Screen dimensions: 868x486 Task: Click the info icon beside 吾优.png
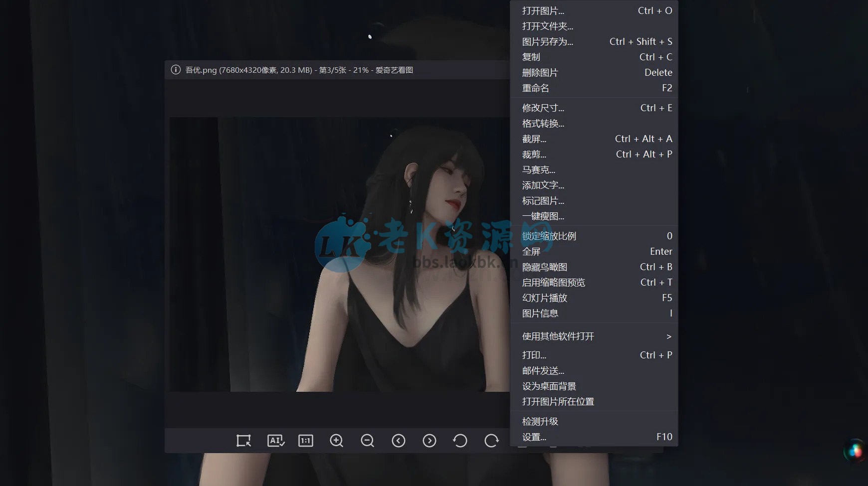(175, 70)
